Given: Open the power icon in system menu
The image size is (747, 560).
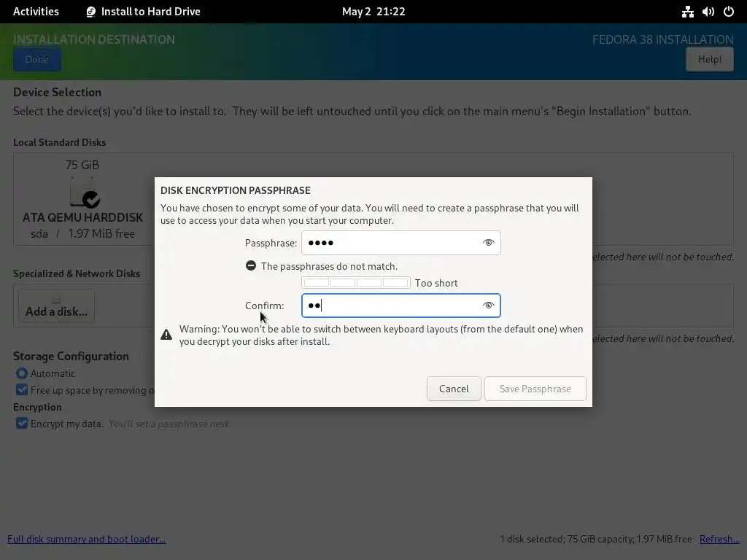Looking at the screenshot, I should tap(729, 12).
